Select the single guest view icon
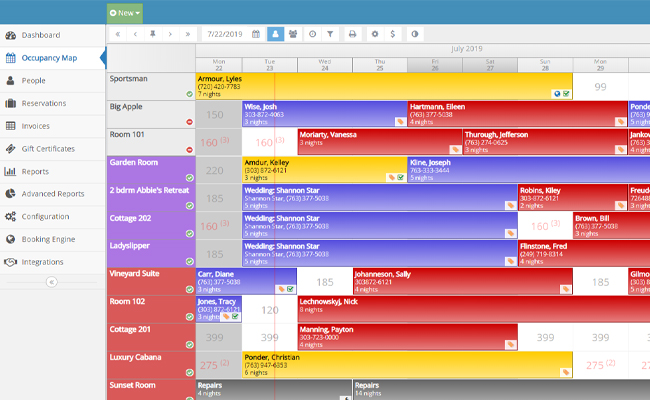Viewport: 650px width, 400px height. [275, 34]
